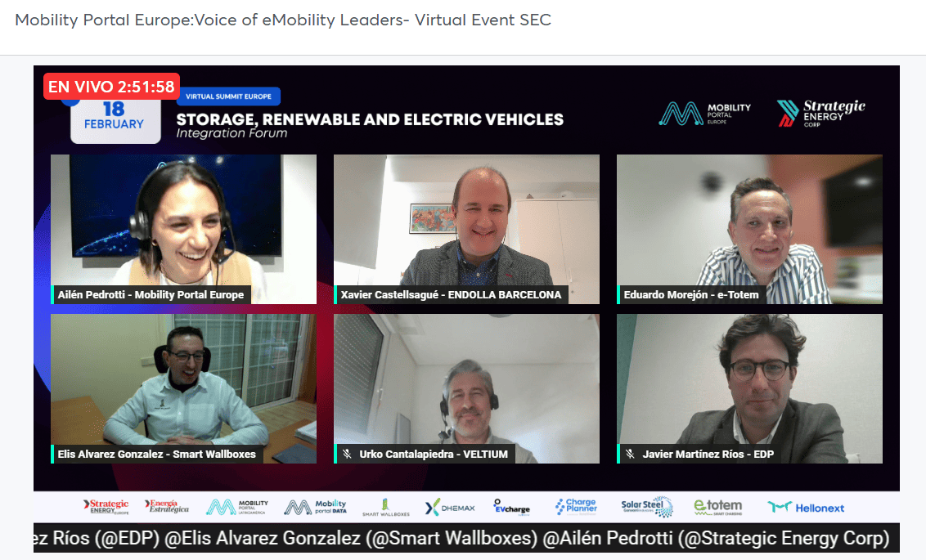
Task: Select Ailén Pedrotti's video tile
Action: coord(184,230)
